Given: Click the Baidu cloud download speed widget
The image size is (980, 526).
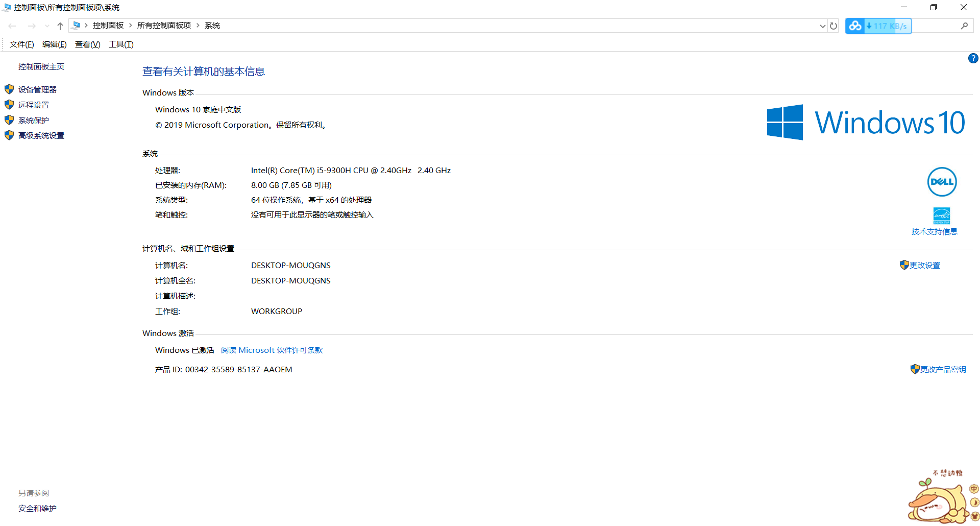Looking at the screenshot, I should pyautogui.click(x=878, y=26).
